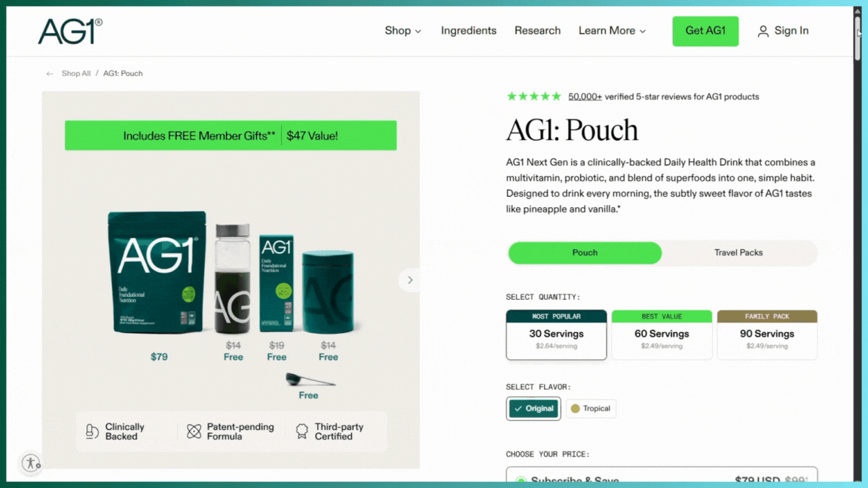The height and width of the screenshot is (488, 868).
Task: Pick the Tropical flavor swatch
Action: tap(591, 408)
